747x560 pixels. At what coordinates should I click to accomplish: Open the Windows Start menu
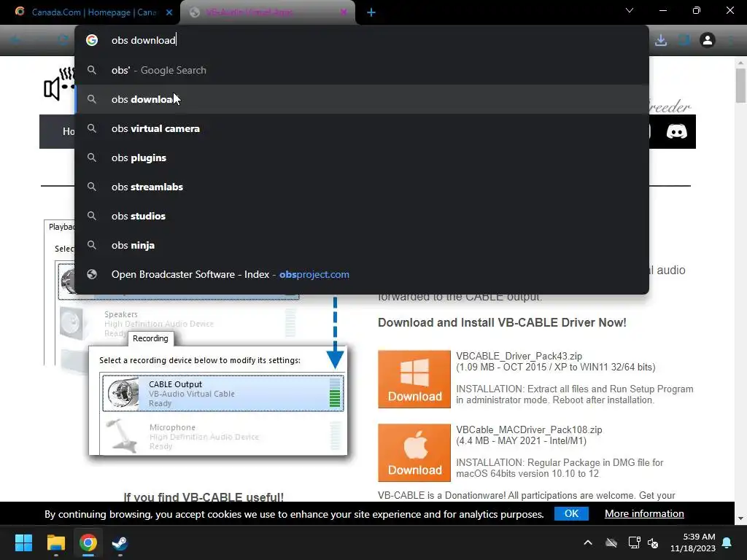pyautogui.click(x=23, y=542)
